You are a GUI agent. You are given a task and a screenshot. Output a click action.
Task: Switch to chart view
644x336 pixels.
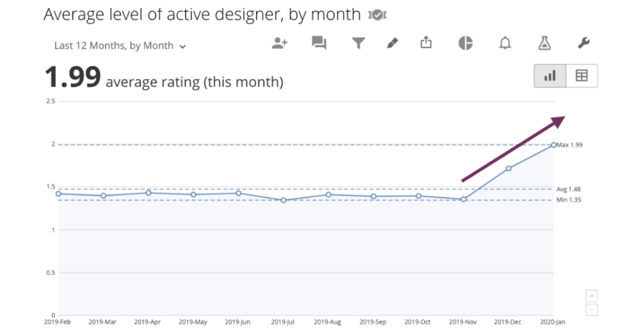[x=549, y=76]
